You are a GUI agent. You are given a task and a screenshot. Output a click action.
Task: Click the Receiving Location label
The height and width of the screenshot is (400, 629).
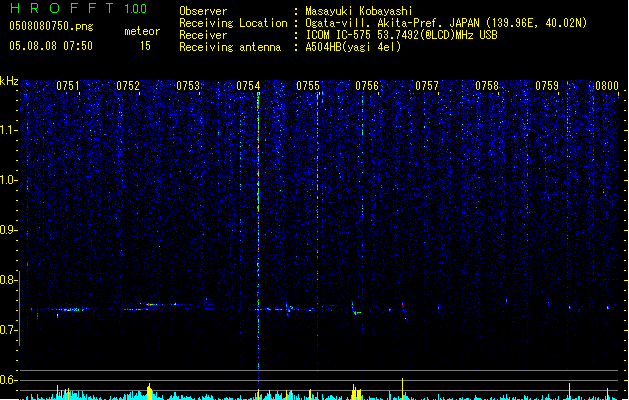pos(233,23)
